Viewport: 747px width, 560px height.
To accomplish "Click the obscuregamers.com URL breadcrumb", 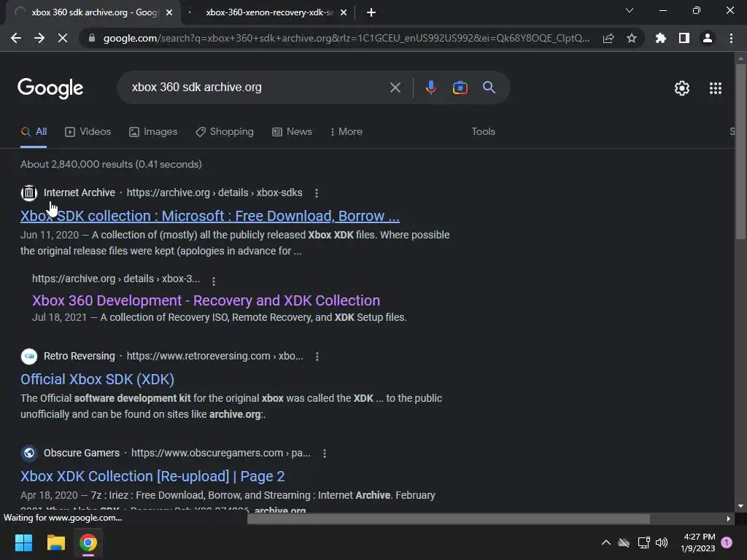I will (x=221, y=454).
